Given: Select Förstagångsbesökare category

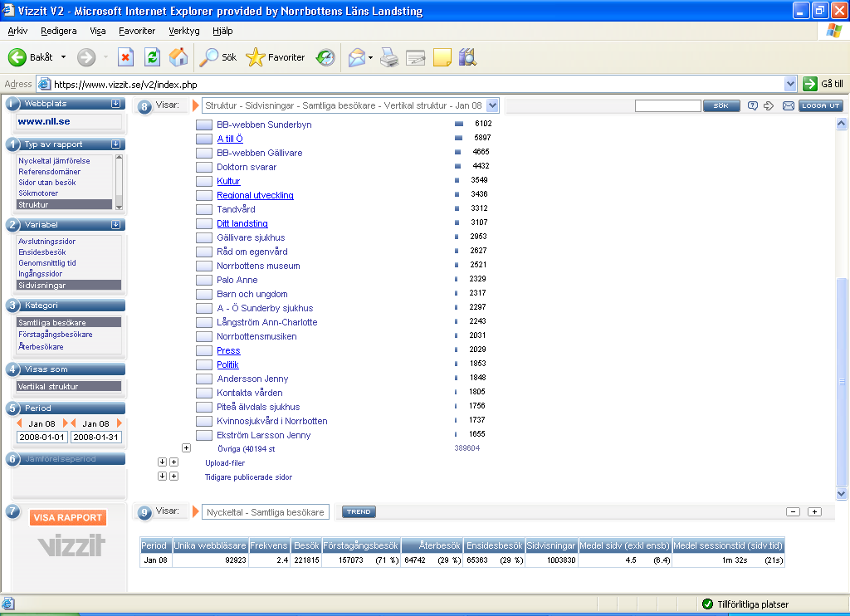Looking at the screenshot, I should [x=56, y=335].
